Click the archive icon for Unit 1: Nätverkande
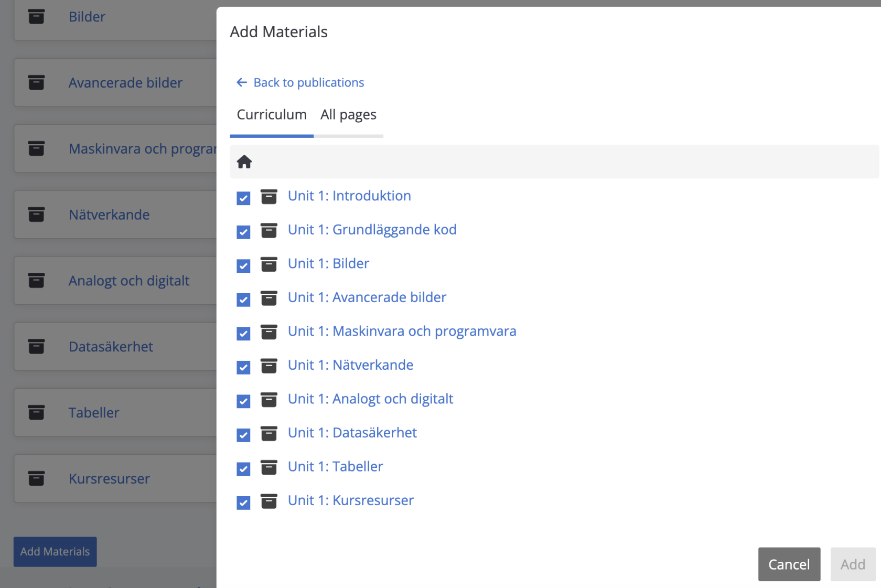The image size is (881, 588). click(269, 366)
